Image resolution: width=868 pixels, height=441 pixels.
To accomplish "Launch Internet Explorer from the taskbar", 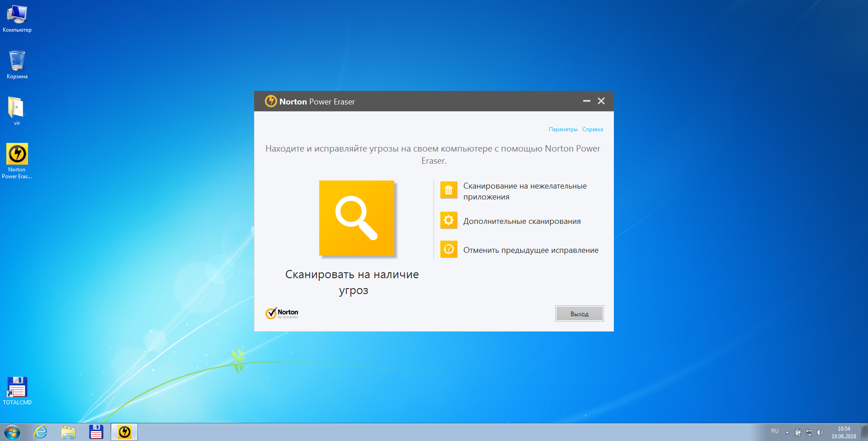I will (x=41, y=432).
